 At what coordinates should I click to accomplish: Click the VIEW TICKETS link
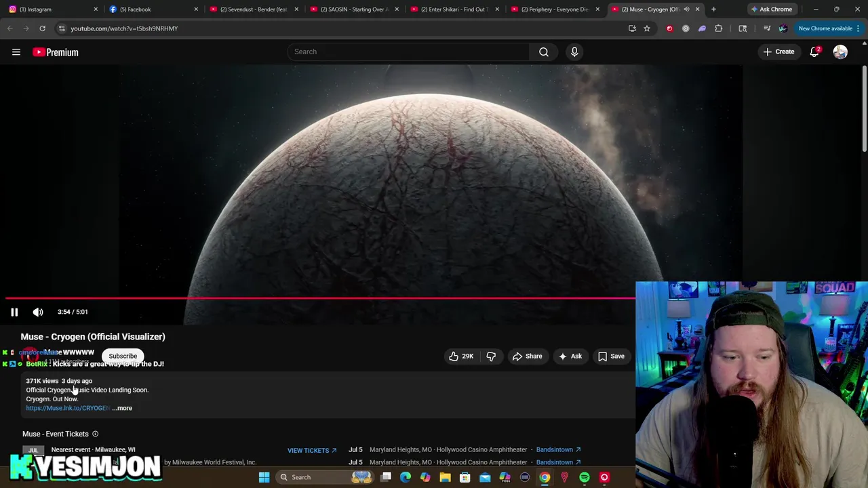click(x=312, y=450)
